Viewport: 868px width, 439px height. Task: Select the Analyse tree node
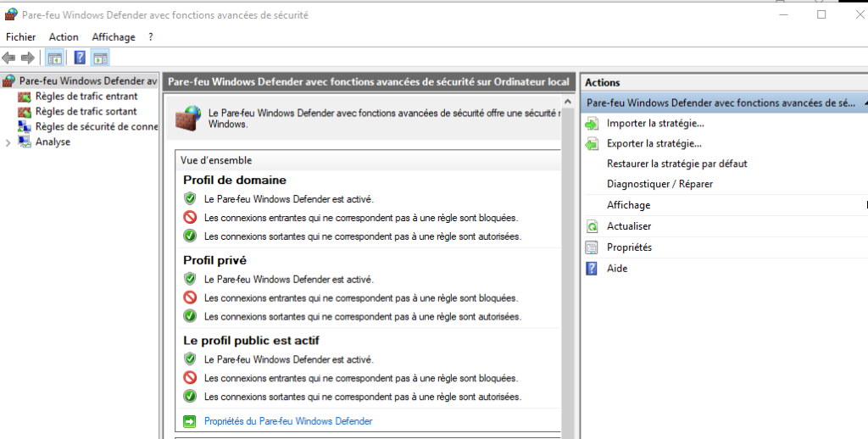(53, 142)
